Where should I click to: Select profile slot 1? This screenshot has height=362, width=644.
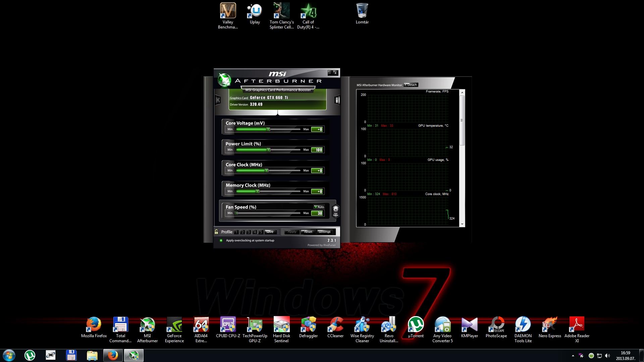(236, 232)
